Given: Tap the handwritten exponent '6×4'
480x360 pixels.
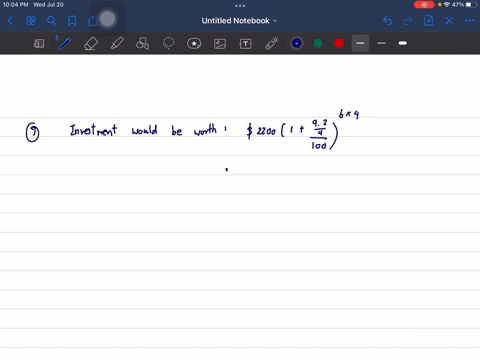Looking at the screenshot, I should click(349, 114).
